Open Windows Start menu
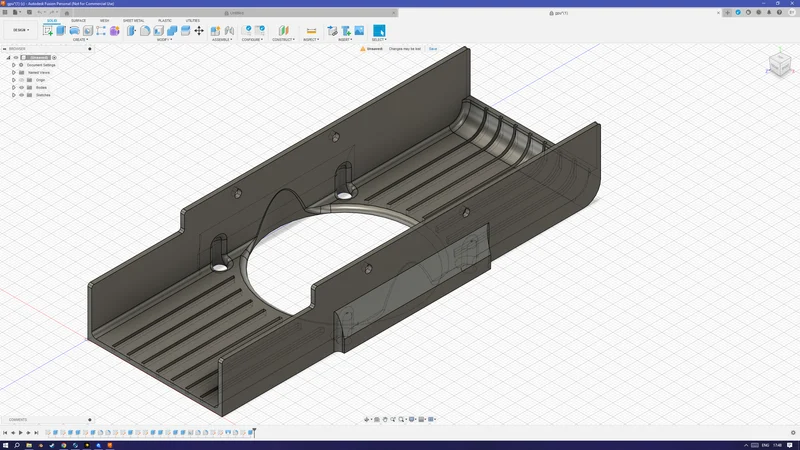This screenshot has width=800, height=450. (5, 445)
